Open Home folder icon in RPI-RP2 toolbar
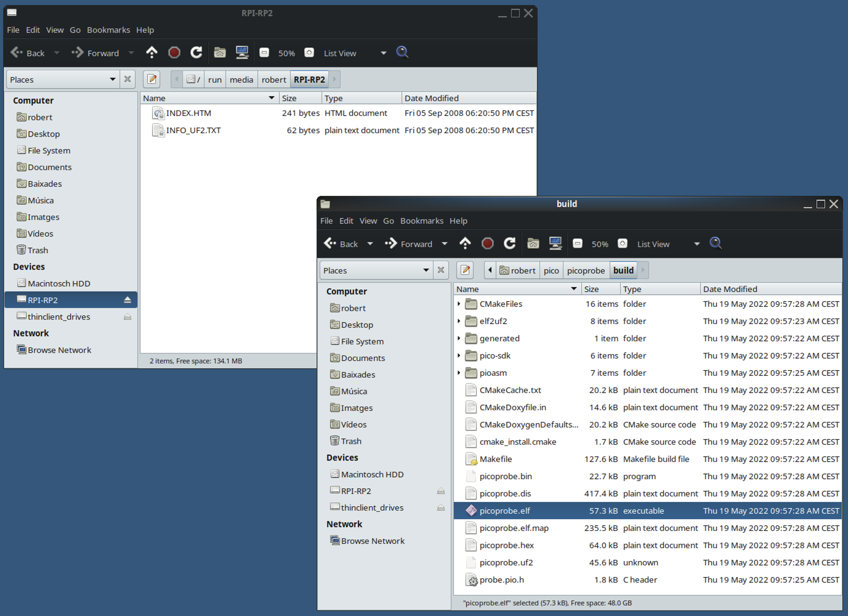The width and height of the screenshot is (848, 616). click(x=220, y=53)
